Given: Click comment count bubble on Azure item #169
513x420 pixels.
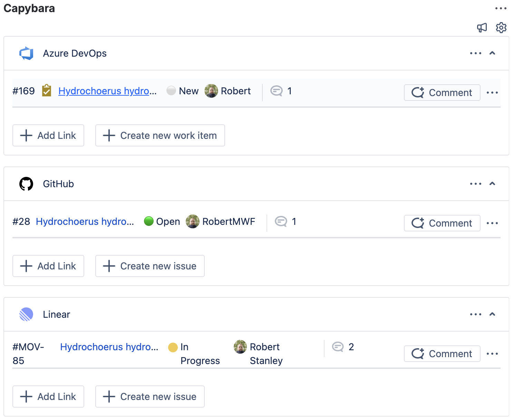Looking at the screenshot, I should coord(277,91).
